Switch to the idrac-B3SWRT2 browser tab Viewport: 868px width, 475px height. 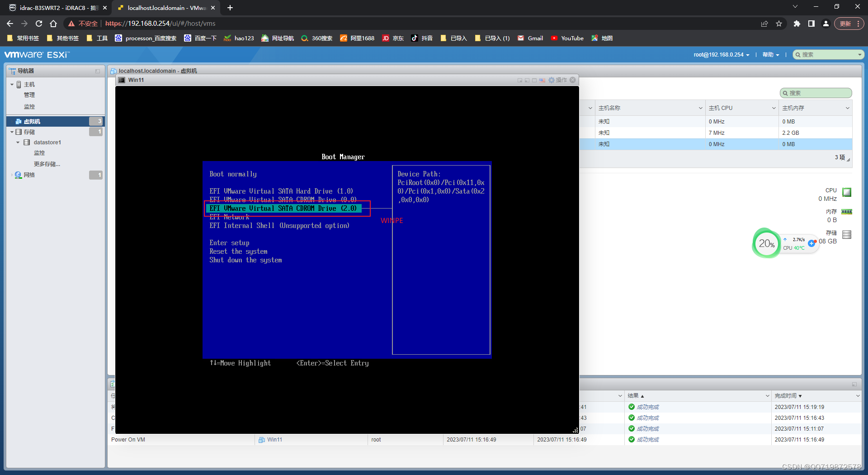coord(52,8)
